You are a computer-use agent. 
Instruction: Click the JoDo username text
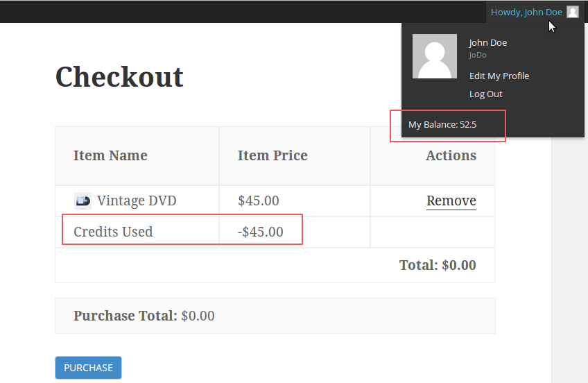[478, 55]
